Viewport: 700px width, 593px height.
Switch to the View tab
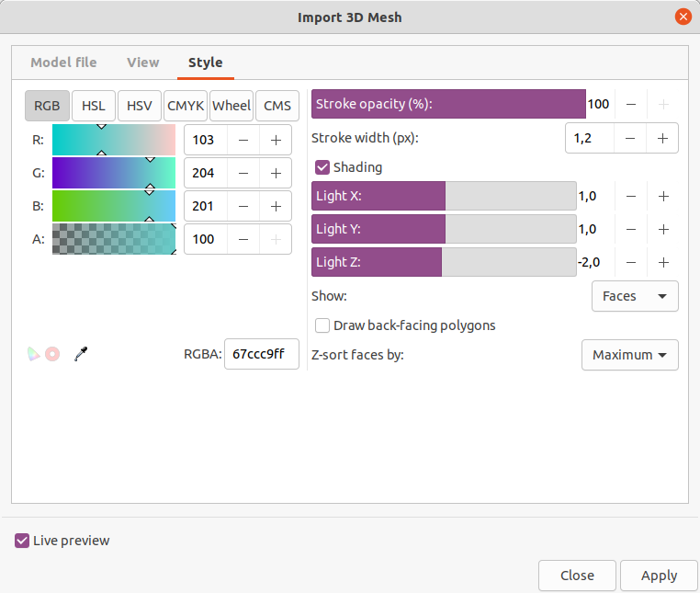pos(143,63)
